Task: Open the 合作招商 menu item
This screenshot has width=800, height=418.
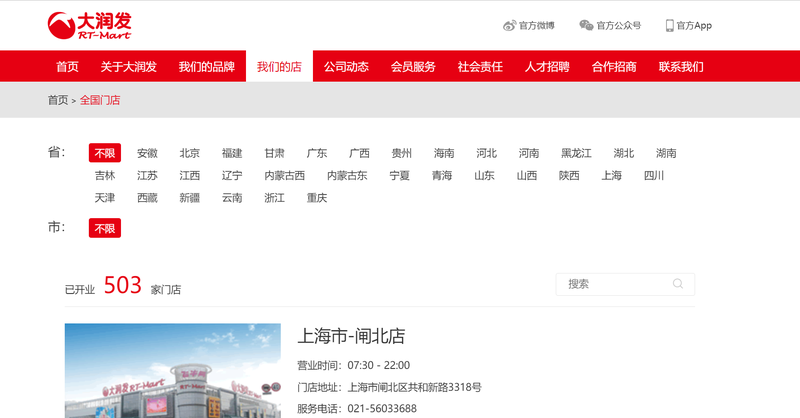Action: tap(614, 67)
